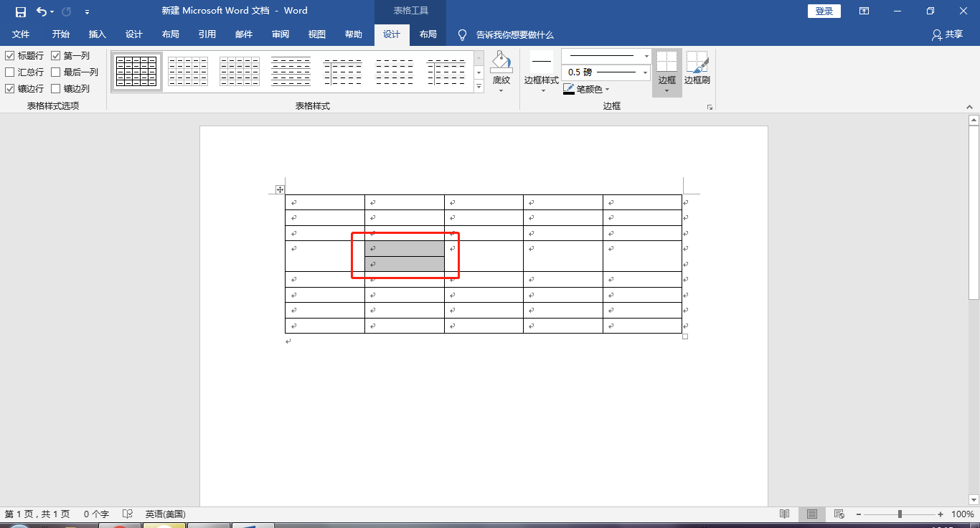
Task: Open the 视图 tab
Action: pos(316,34)
